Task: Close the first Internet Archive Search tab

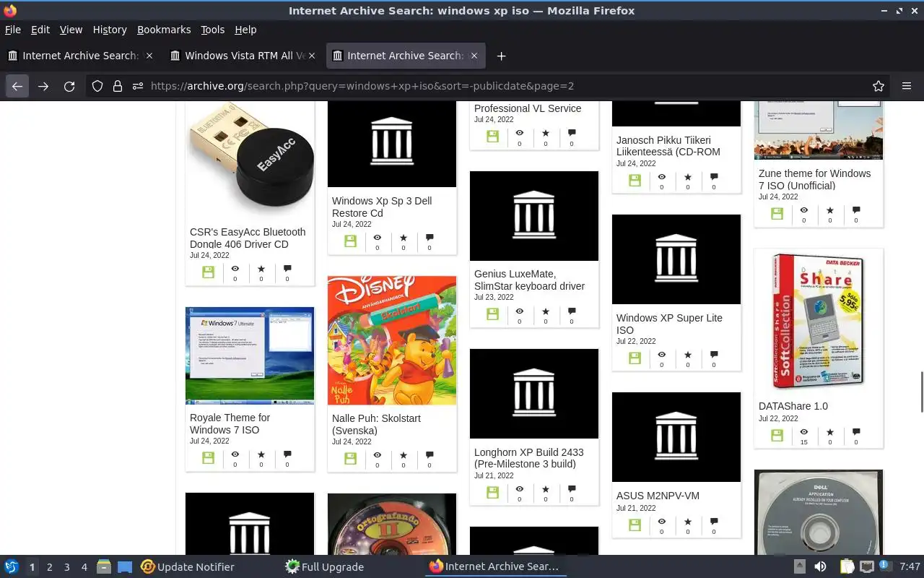Action: pos(149,56)
